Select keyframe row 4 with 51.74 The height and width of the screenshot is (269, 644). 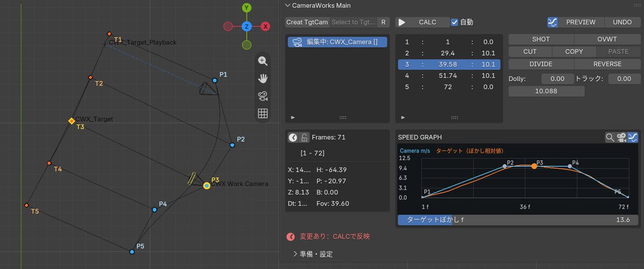pos(449,76)
